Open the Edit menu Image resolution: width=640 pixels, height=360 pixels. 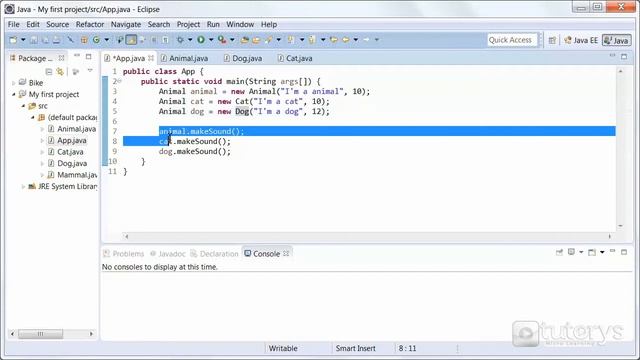pyautogui.click(x=33, y=24)
